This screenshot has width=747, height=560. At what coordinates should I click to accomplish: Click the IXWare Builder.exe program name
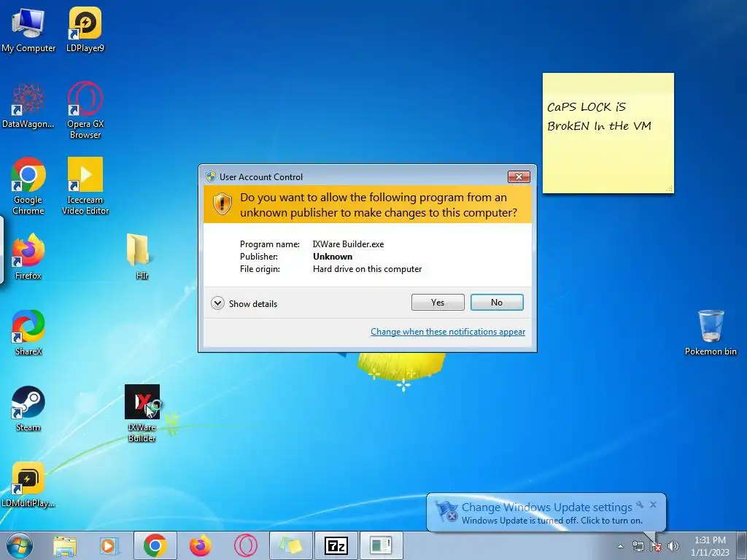click(x=348, y=244)
